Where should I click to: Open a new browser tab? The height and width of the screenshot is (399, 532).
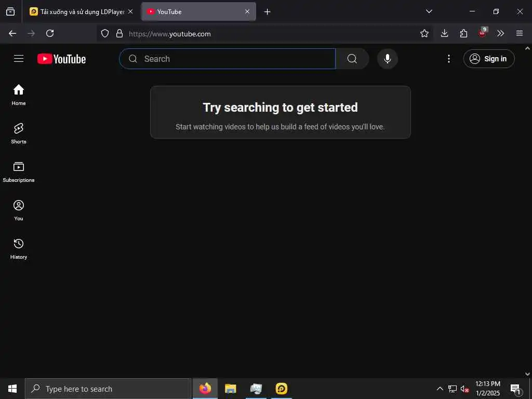(x=268, y=12)
